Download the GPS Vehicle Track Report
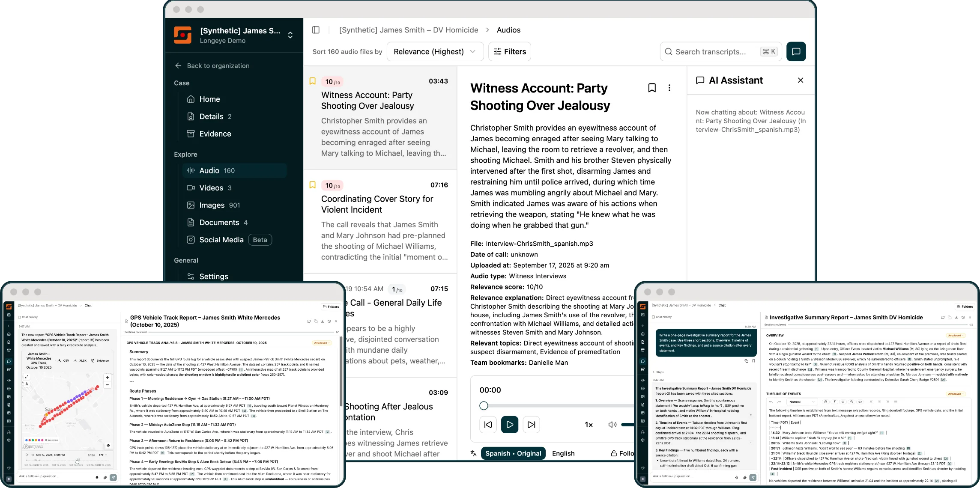This screenshot has height=488, width=980. click(x=323, y=321)
